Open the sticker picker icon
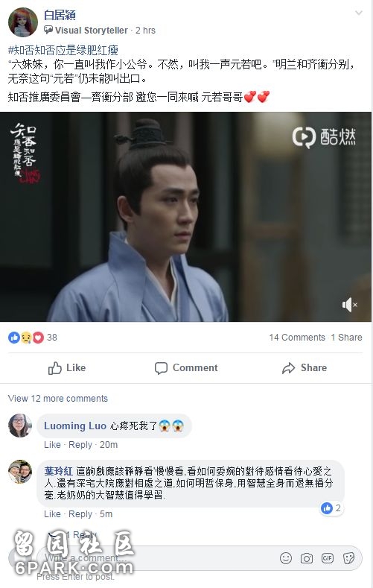The width and height of the screenshot is (373, 588). 348,558
